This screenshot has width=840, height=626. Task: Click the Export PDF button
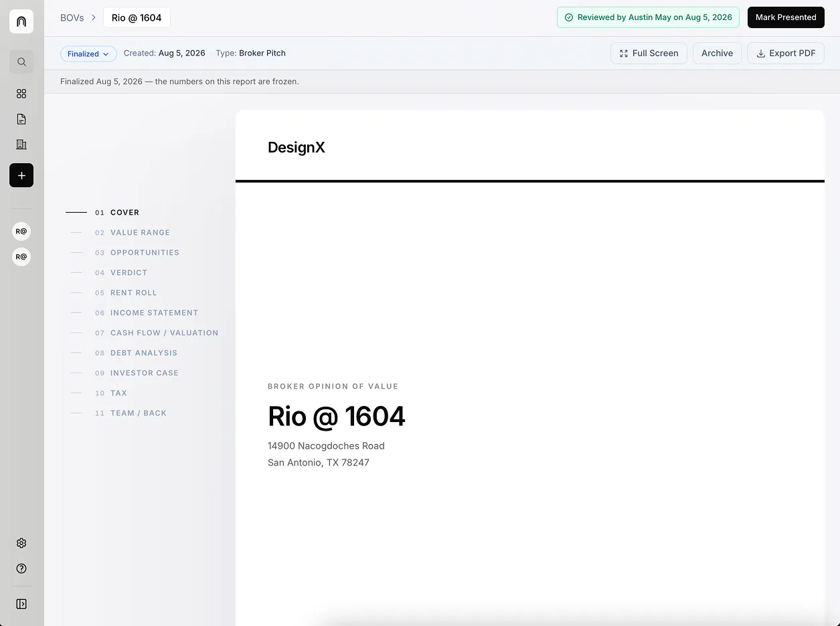[786, 54]
